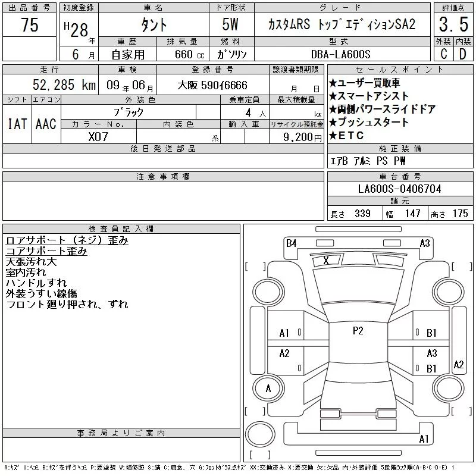This screenshot has height=476, width=476.
Task: Select the 後日発送部品 section header
Action: click(x=163, y=149)
